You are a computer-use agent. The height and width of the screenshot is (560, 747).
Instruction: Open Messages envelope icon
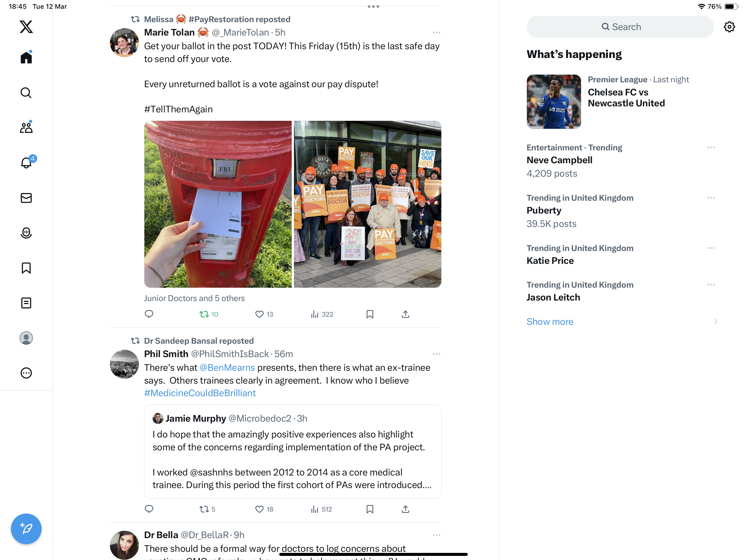pyautogui.click(x=26, y=198)
